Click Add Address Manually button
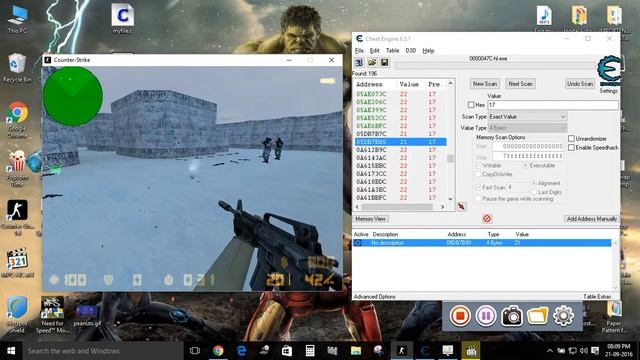Viewport: 640px width, 360px height. tap(592, 219)
